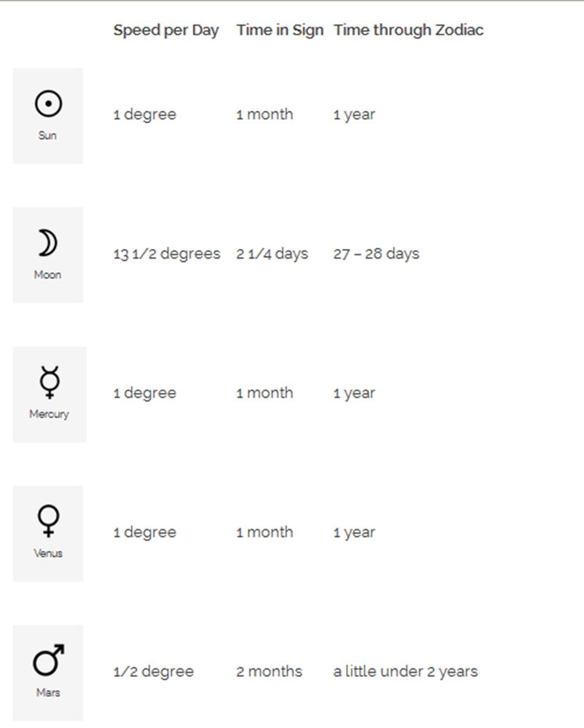Click 'a little under 2 years' text

(x=405, y=672)
